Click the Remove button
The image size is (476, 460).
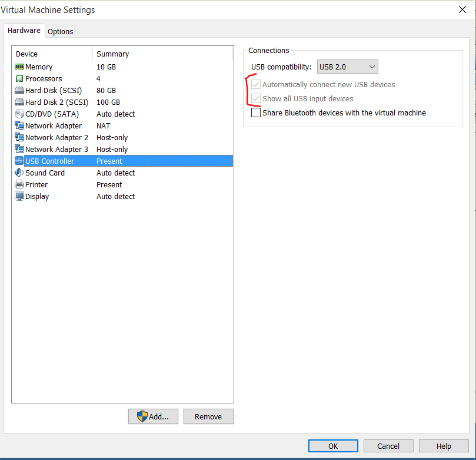tap(208, 416)
